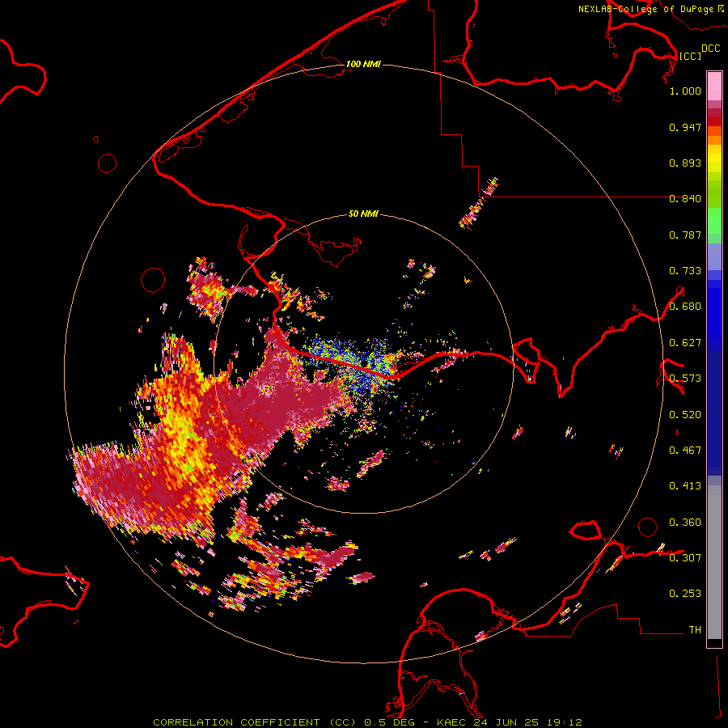
Task: Click the 0.627 scale value
Action: click(685, 343)
